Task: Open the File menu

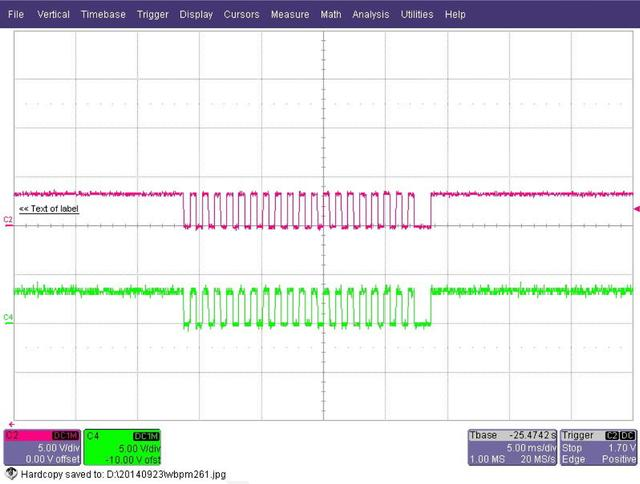Action: click(x=17, y=15)
